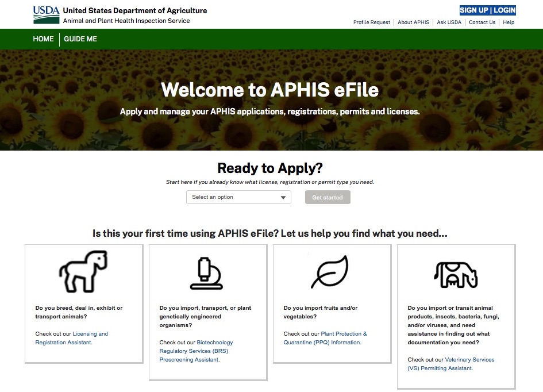
Task: Click the 'Ready to Apply?' heading
Action: [270, 168]
